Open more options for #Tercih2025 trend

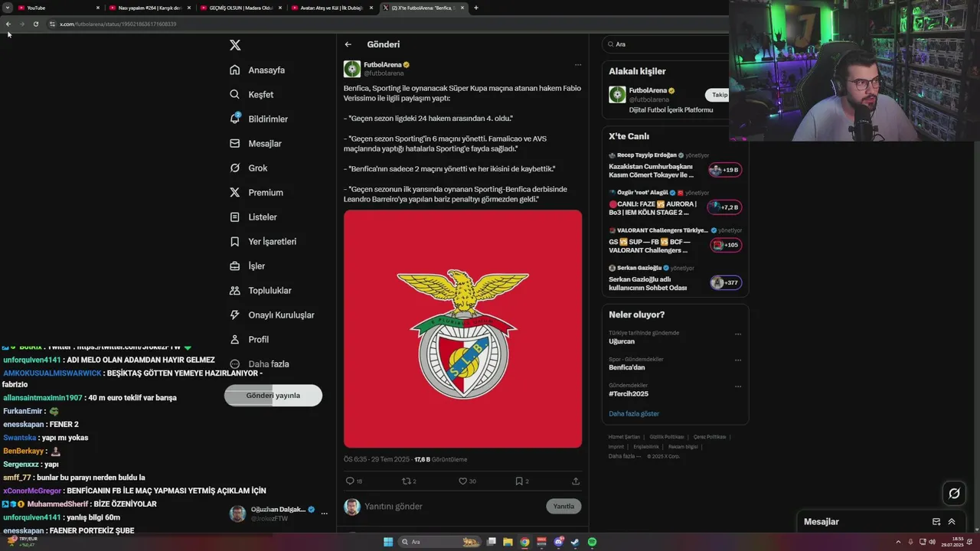coord(738,386)
